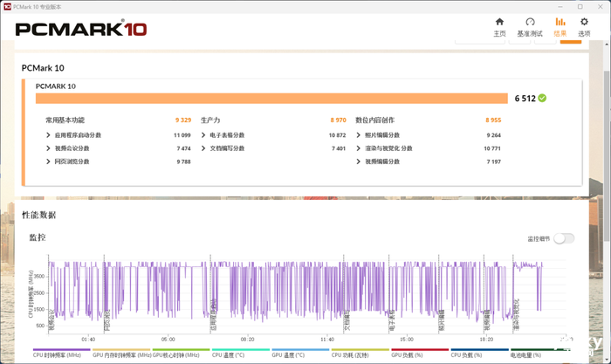Expand 网页浏览分数 row
Screen dimensions: 611x364
[x=49, y=161]
